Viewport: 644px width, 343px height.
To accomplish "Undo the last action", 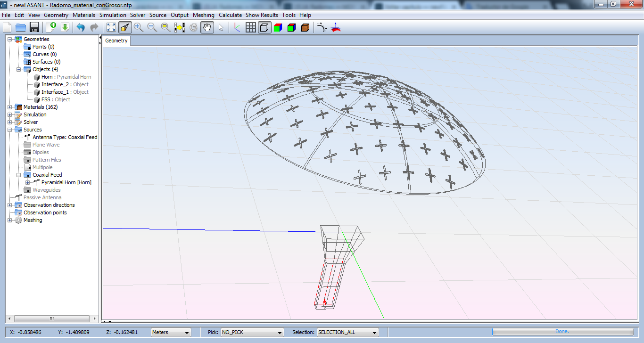I will (80, 27).
